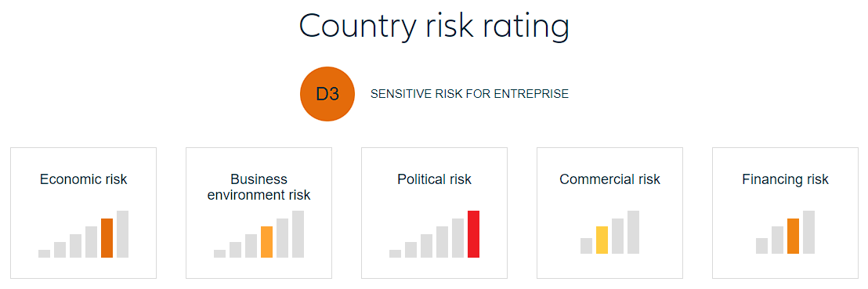The image size is (868, 289).
Task: Click the orange D3 rating circle
Action: [x=327, y=94]
